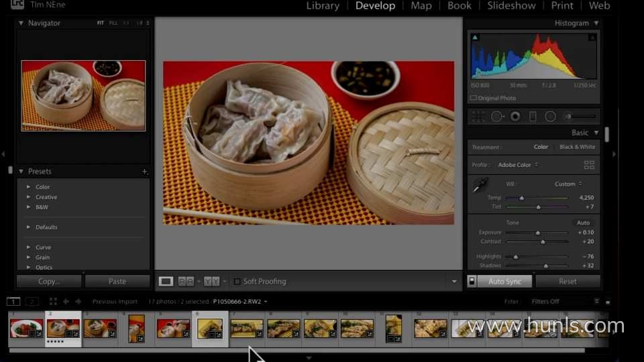Open the White Balance Custom dropdown

568,184
